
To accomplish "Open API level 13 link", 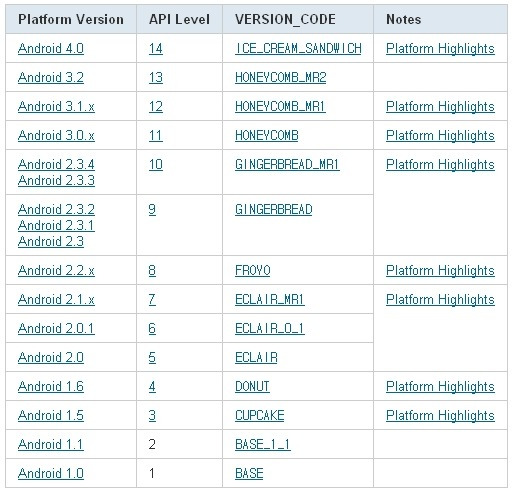I will tap(156, 78).
